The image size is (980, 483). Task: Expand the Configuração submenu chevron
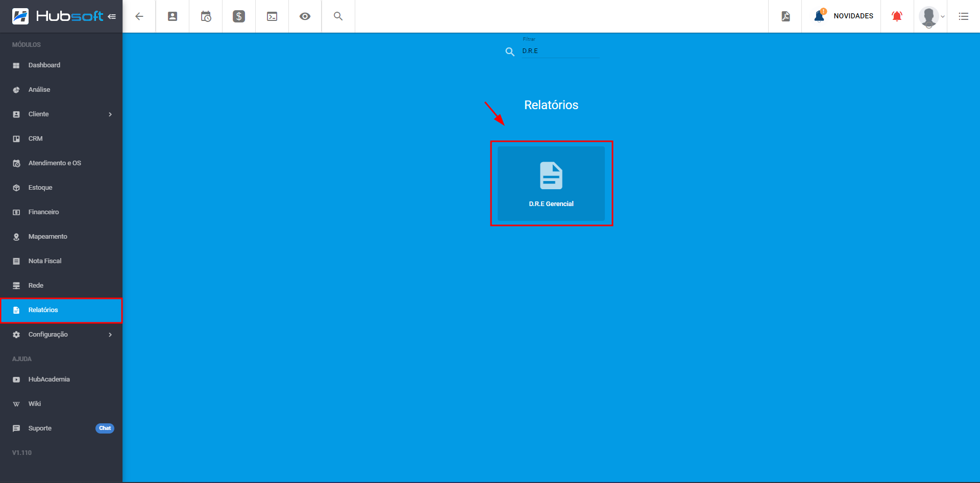pyautogui.click(x=110, y=335)
